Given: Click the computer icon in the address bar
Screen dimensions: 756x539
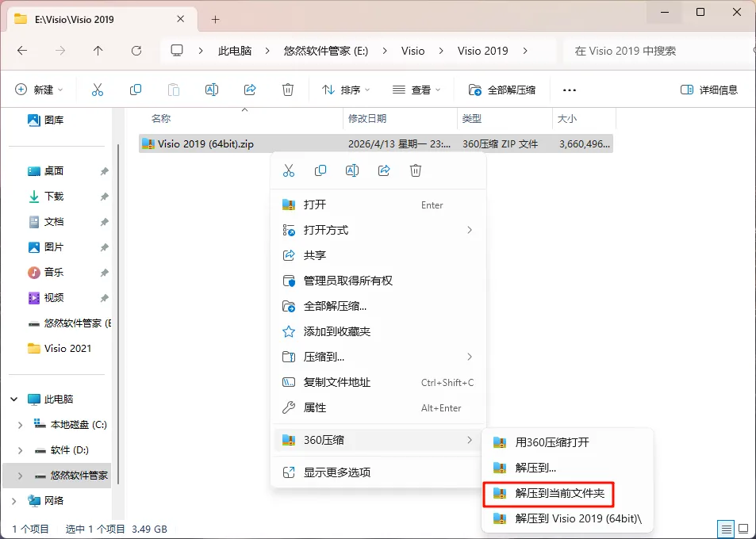Looking at the screenshot, I should coord(177,51).
